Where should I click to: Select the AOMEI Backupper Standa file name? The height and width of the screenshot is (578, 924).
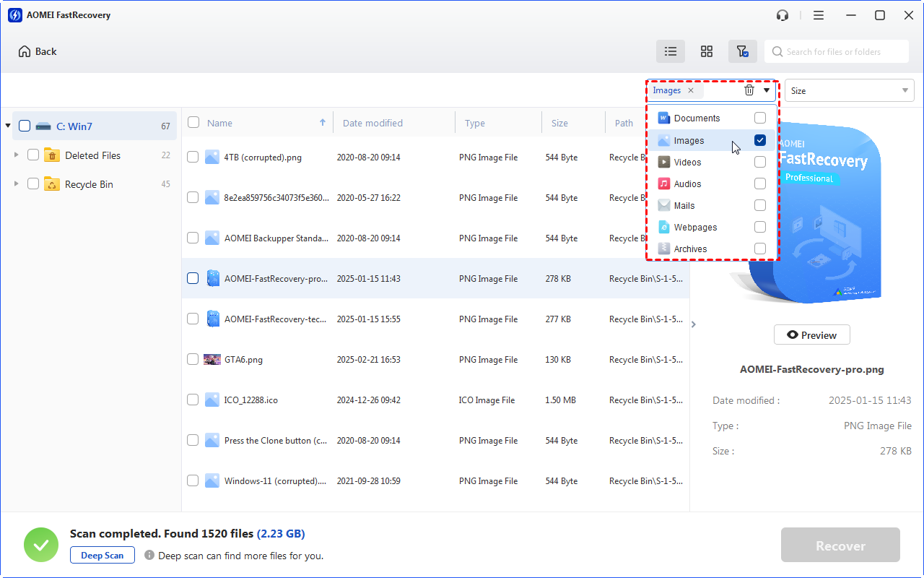pos(276,238)
